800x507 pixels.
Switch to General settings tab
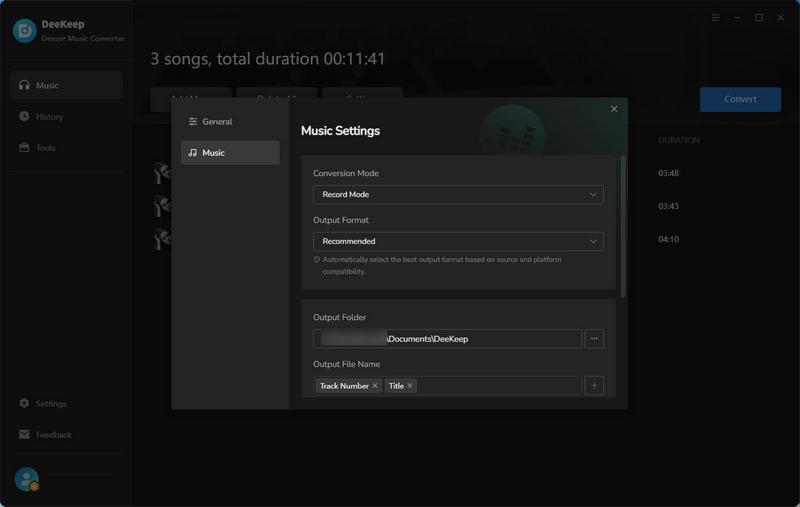(230, 121)
